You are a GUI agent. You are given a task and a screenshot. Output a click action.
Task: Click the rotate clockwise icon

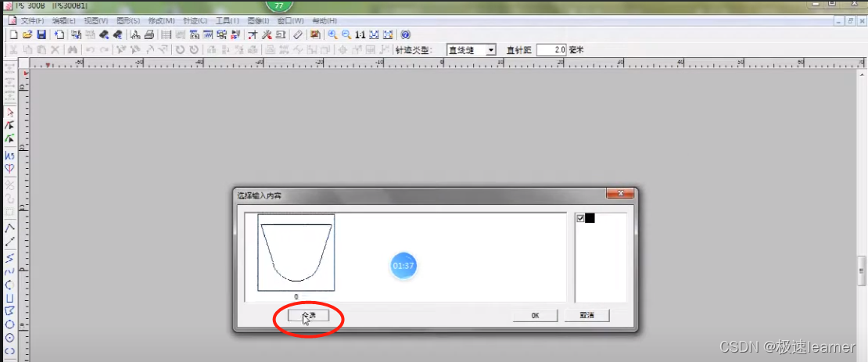(194, 49)
